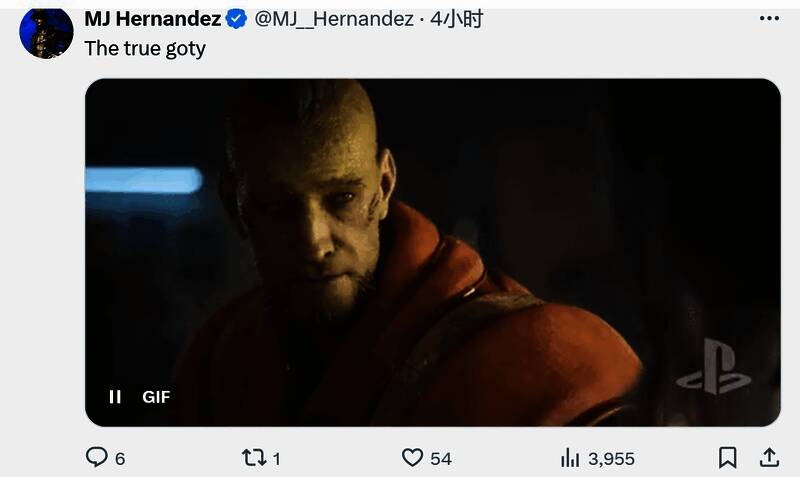Bookmark this tweet
This screenshot has height=477, width=800.
click(728, 458)
